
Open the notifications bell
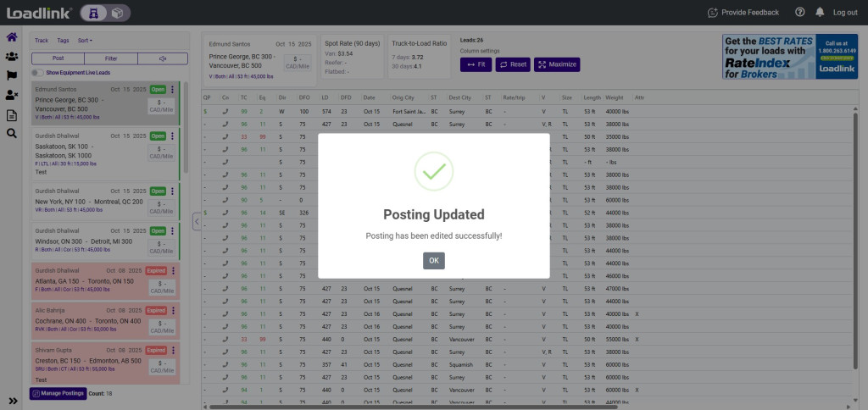click(x=820, y=12)
